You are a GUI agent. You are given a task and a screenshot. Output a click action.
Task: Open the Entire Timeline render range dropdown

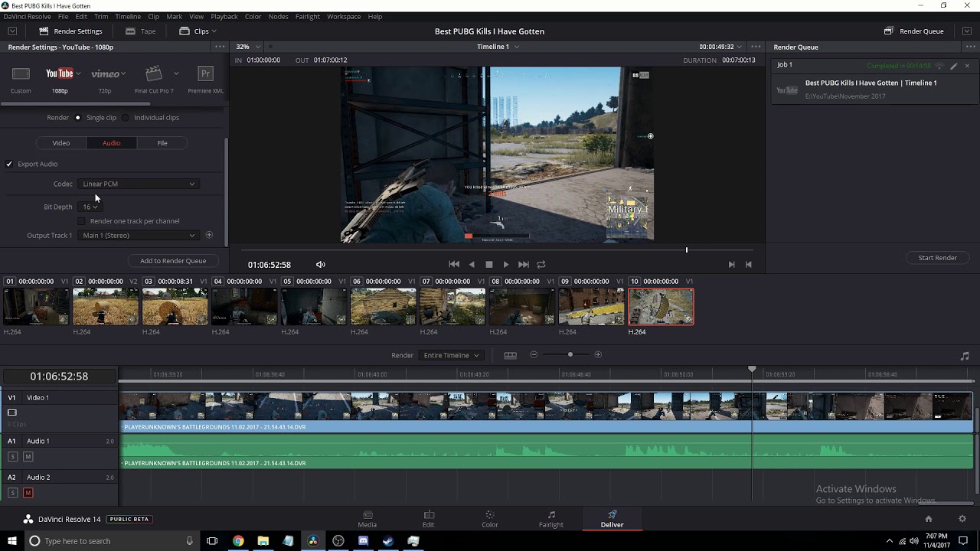point(452,355)
